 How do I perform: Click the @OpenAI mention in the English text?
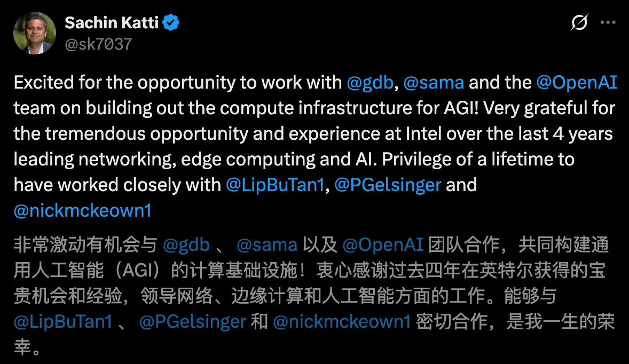pyautogui.click(x=578, y=82)
